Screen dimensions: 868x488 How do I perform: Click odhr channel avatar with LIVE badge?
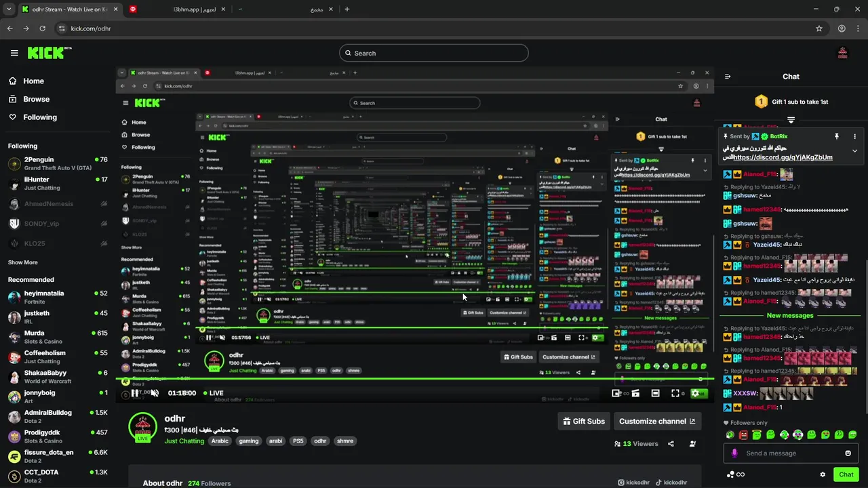(x=142, y=427)
